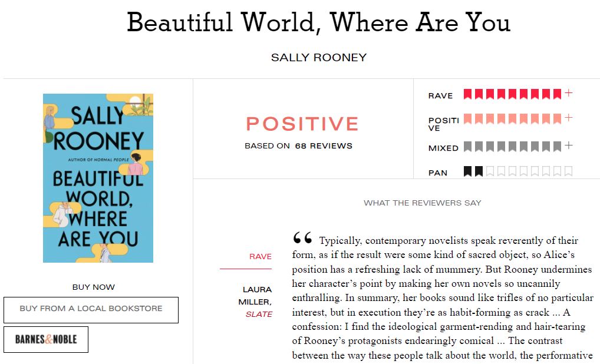Open the Barnes & Noble purchase button

pos(46,339)
